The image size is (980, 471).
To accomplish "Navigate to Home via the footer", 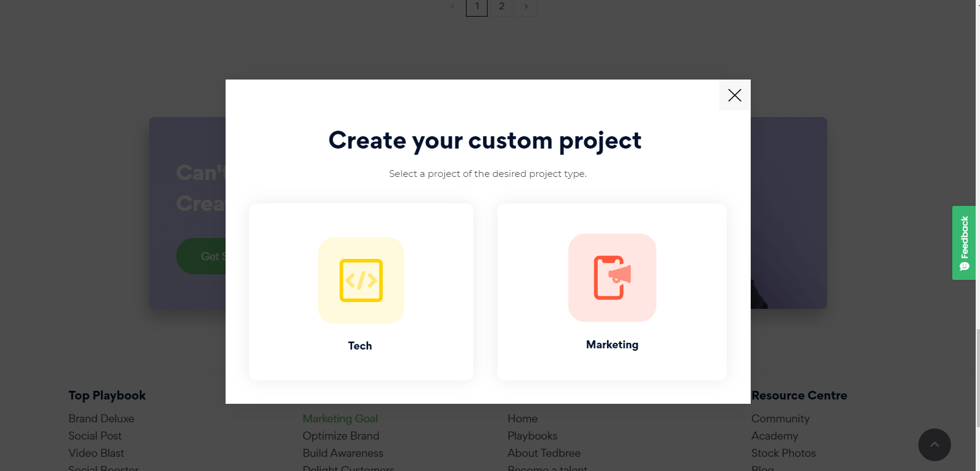I will tap(522, 419).
